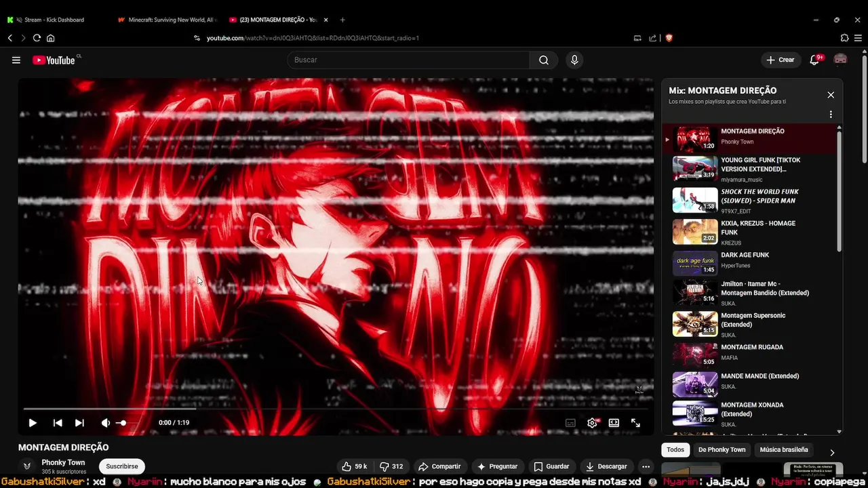Play MONTAGEM RUGADA from the mix
The height and width of the screenshot is (488, 868).
pyautogui.click(x=749, y=354)
